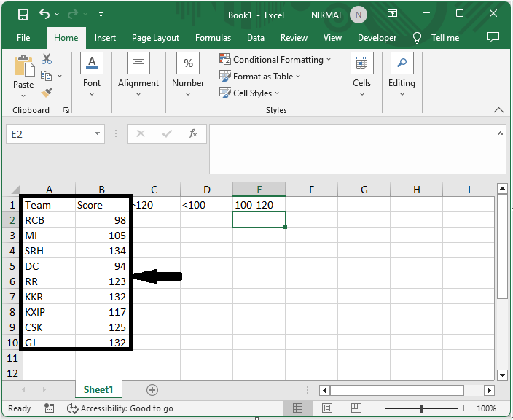
Task: Select the Format Painter brush
Action: click(x=47, y=93)
